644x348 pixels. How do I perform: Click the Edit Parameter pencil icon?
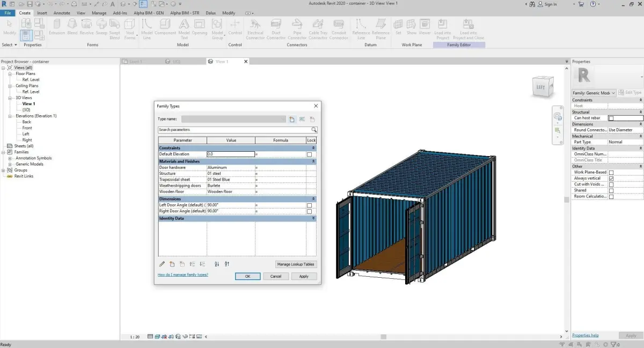[x=163, y=264]
